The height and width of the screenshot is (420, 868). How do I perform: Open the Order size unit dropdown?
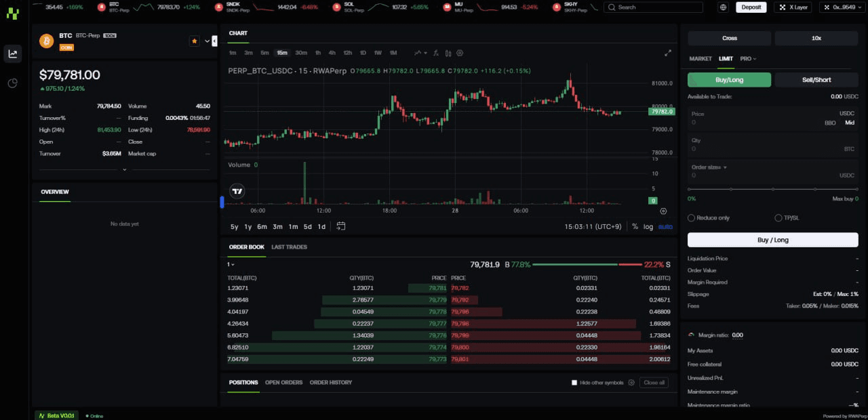click(x=709, y=167)
